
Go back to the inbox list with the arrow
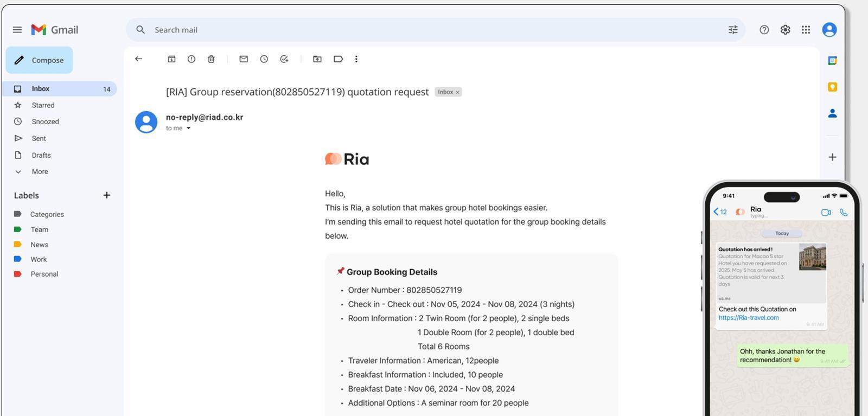(138, 59)
